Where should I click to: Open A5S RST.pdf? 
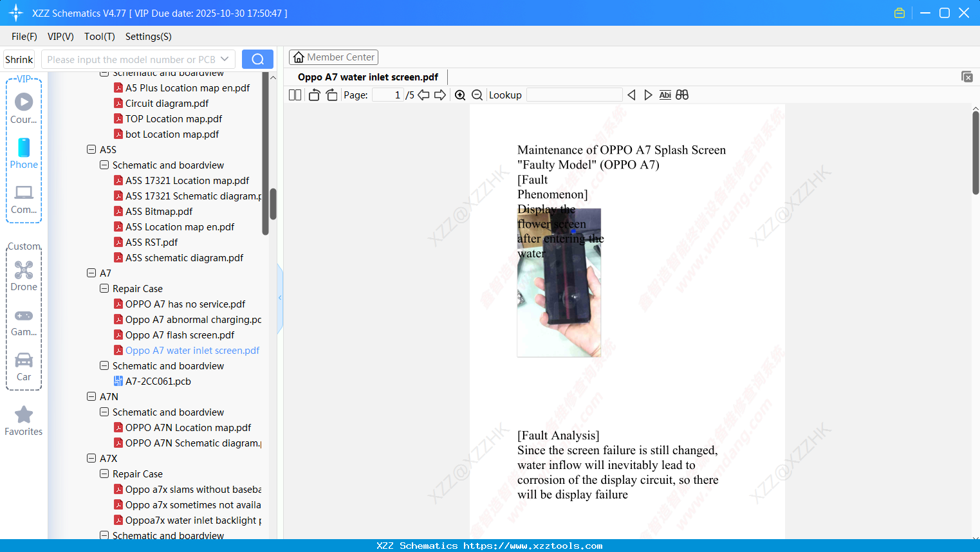click(146, 243)
